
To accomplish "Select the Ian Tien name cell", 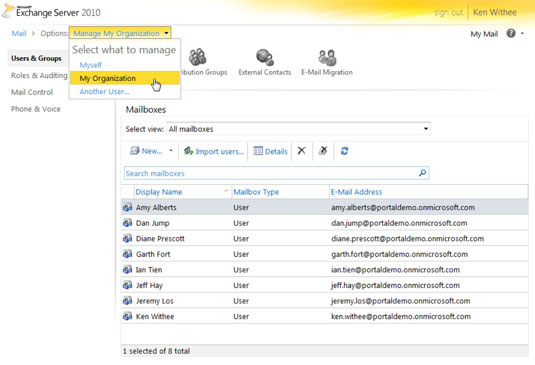I will (149, 270).
